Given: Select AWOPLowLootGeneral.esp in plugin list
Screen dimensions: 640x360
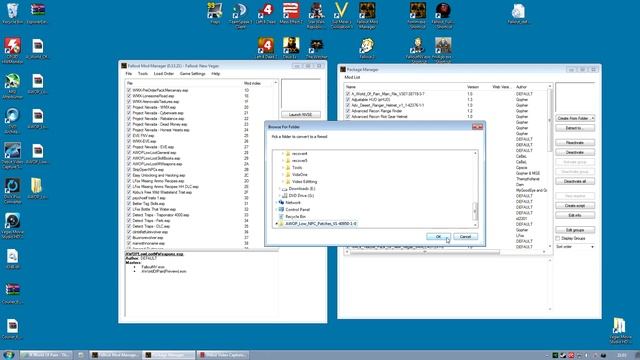Looking at the screenshot, I should (154, 153).
